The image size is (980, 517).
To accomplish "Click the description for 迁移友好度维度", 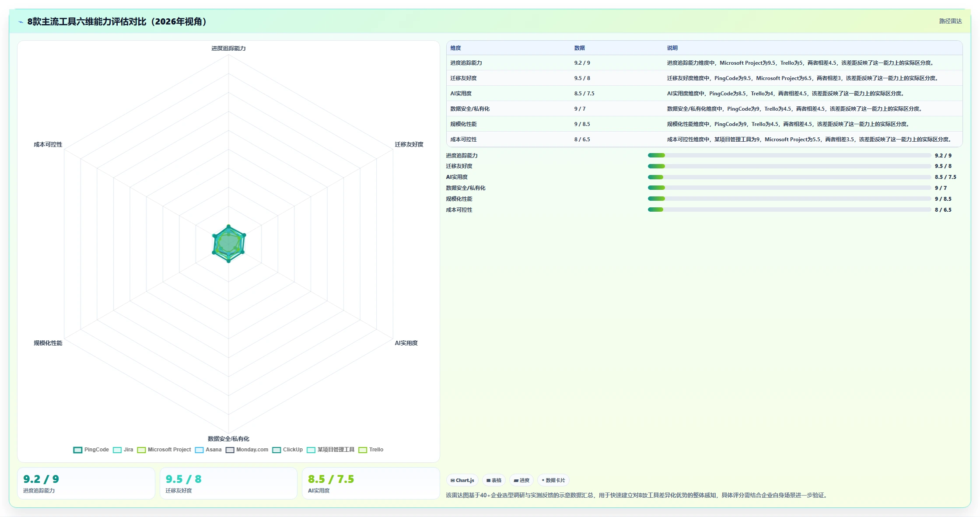I will pos(803,78).
